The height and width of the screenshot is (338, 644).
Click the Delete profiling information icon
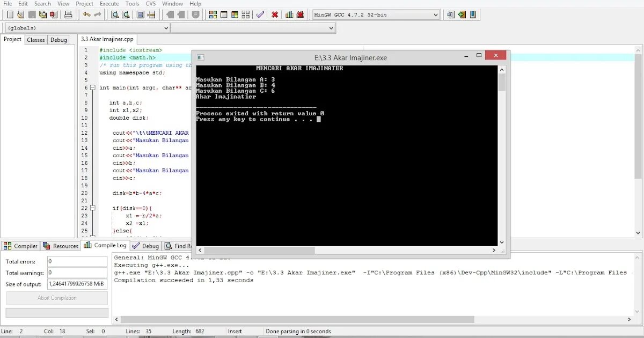(x=301, y=14)
